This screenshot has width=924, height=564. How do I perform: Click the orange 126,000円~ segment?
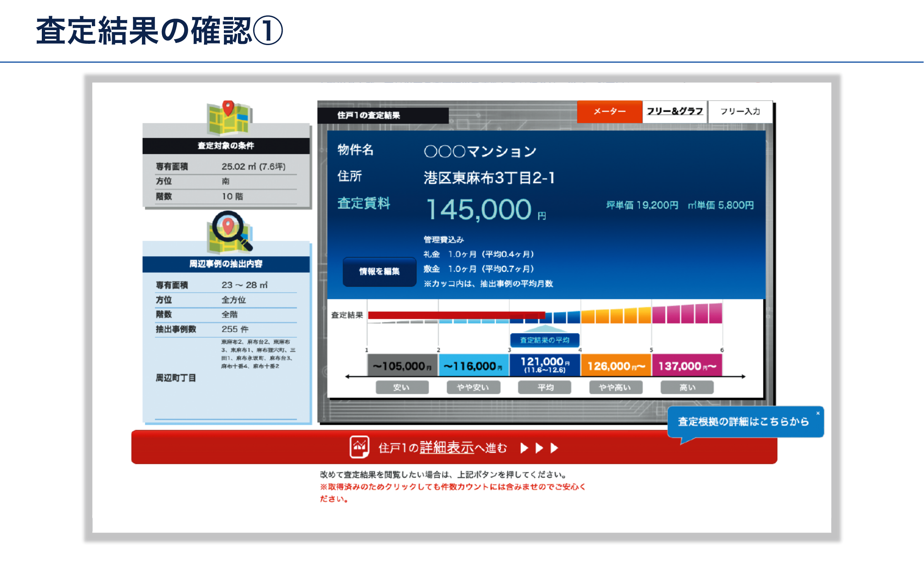click(616, 366)
